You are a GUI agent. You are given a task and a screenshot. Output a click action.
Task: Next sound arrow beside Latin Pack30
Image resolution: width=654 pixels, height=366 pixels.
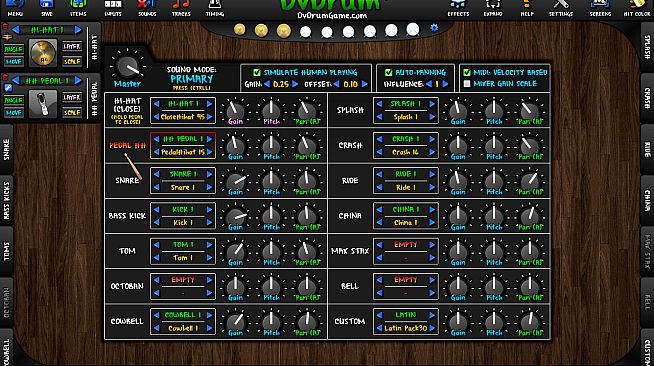432,328
